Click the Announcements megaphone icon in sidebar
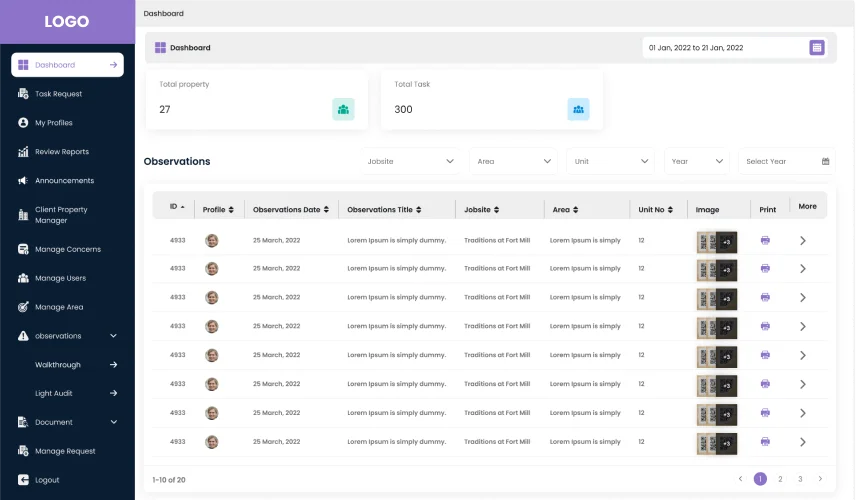Screen dimensions: 856x500 click(23, 181)
